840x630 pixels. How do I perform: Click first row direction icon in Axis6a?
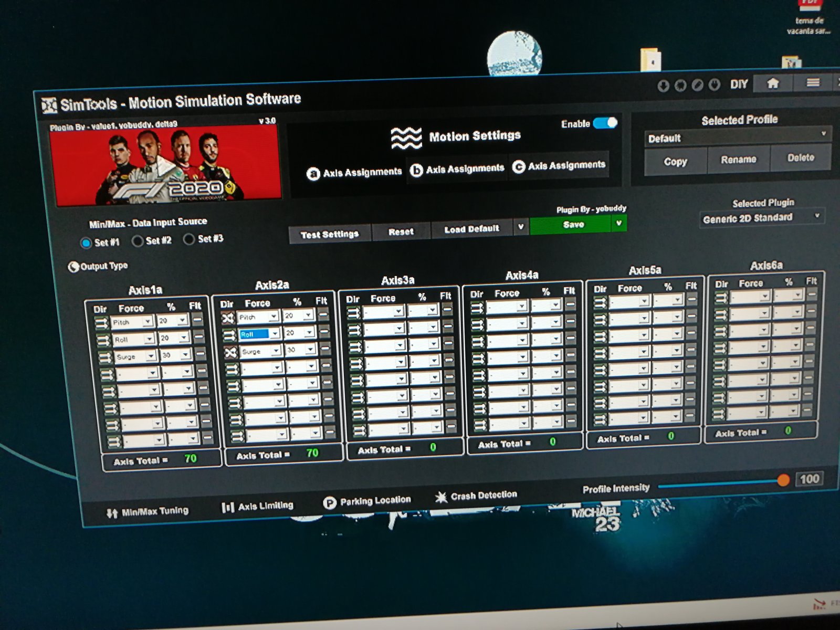pos(721,298)
